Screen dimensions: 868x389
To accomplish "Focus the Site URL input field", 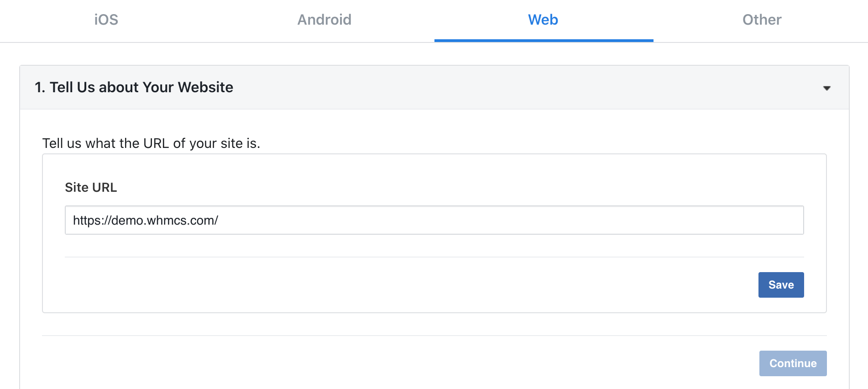I will [x=434, y=220].
